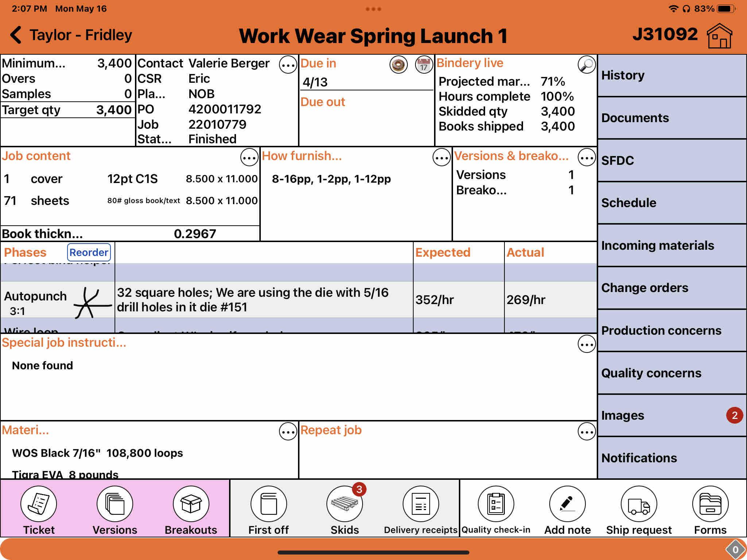Viewport: 747px width, 560px height.
Task: Open the Ticket icon
Action: [39, 504]
